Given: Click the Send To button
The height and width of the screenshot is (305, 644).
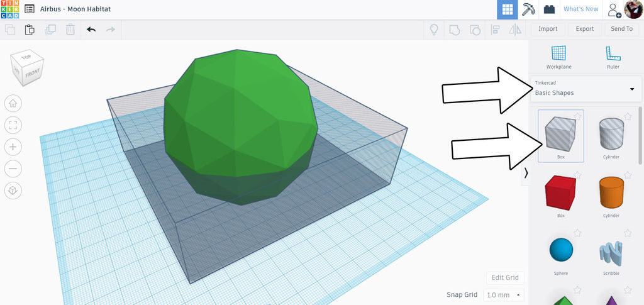Looking at the screenshot, I should [621, 29].
